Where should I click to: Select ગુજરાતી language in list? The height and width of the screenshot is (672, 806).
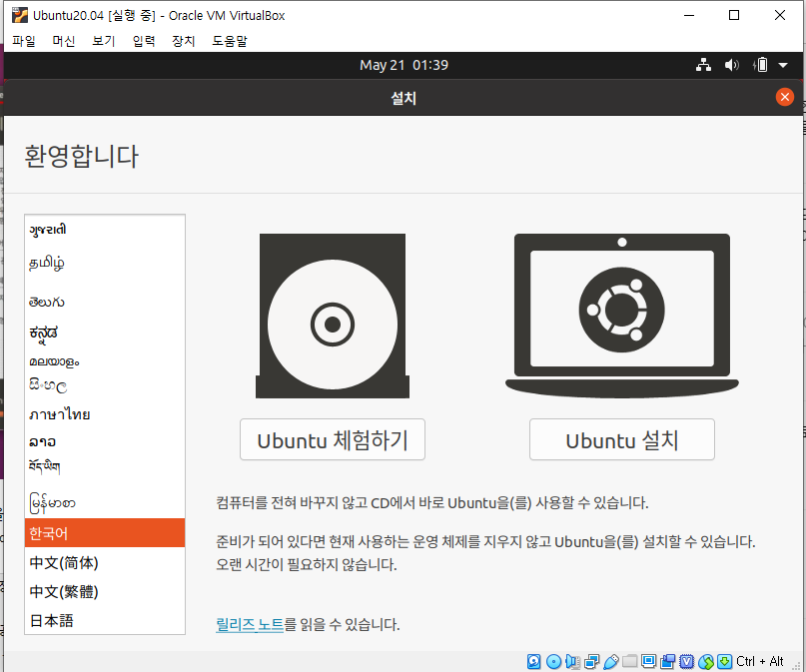click(105, 230)
